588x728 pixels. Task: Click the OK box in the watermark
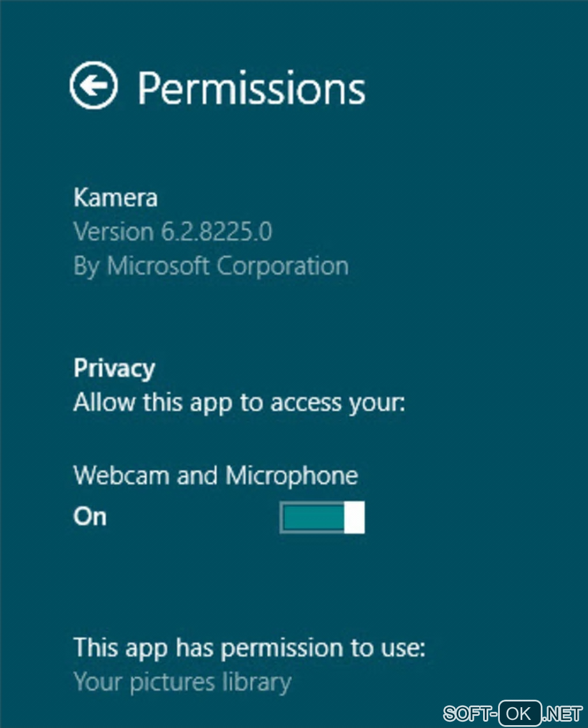point(519,714)
